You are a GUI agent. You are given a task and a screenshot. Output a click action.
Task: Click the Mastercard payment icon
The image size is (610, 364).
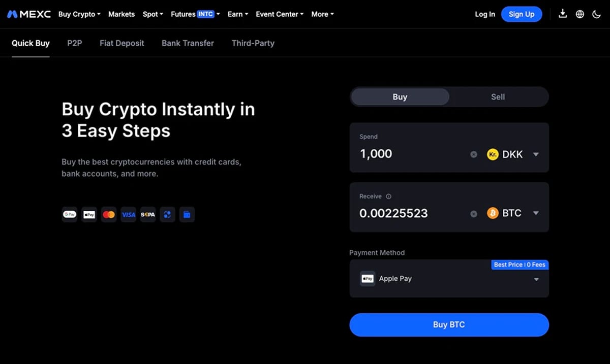[x=109, y=215]
